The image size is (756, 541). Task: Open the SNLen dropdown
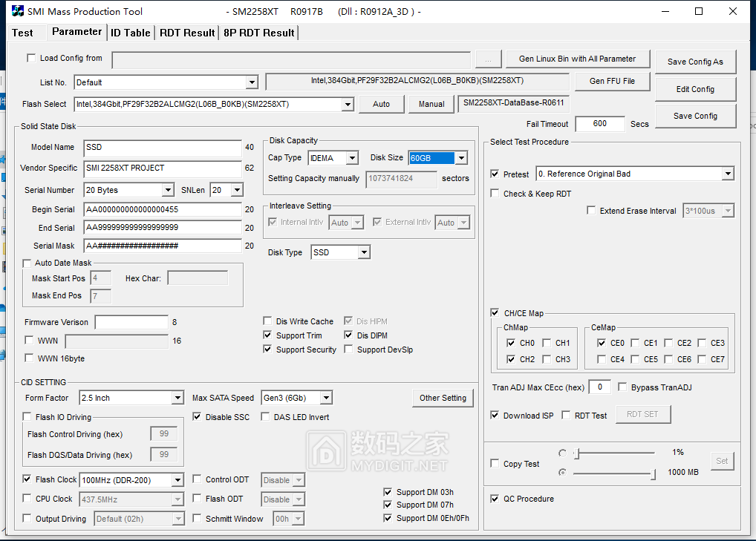coord(237,190)
